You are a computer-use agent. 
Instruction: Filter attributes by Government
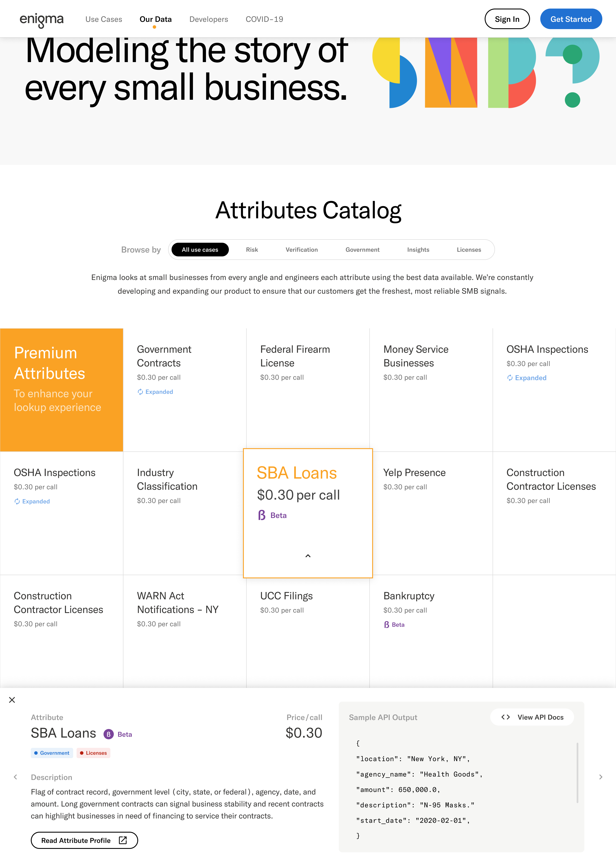click(362, 250)
